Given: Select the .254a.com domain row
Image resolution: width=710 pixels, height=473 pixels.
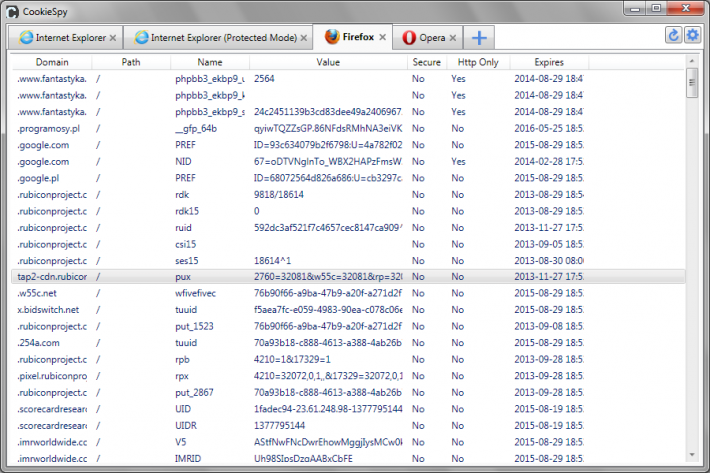Looking at the screenshot, I should point(348,343).
